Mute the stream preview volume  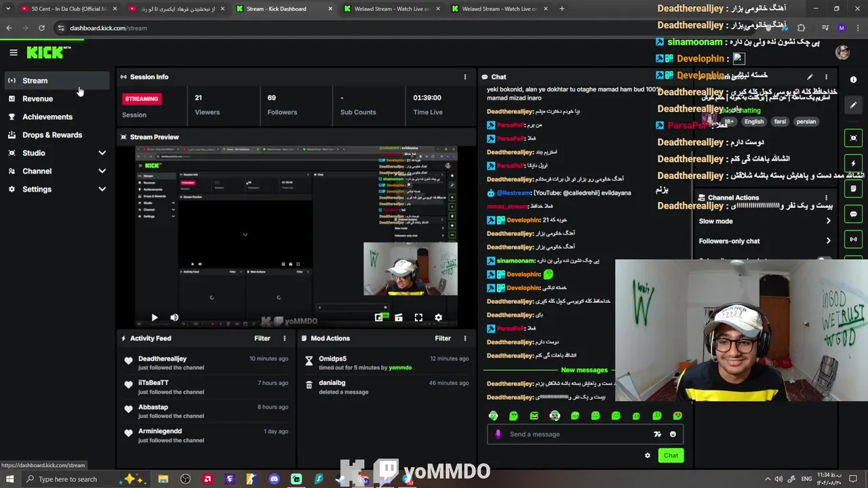pos(174,317)
